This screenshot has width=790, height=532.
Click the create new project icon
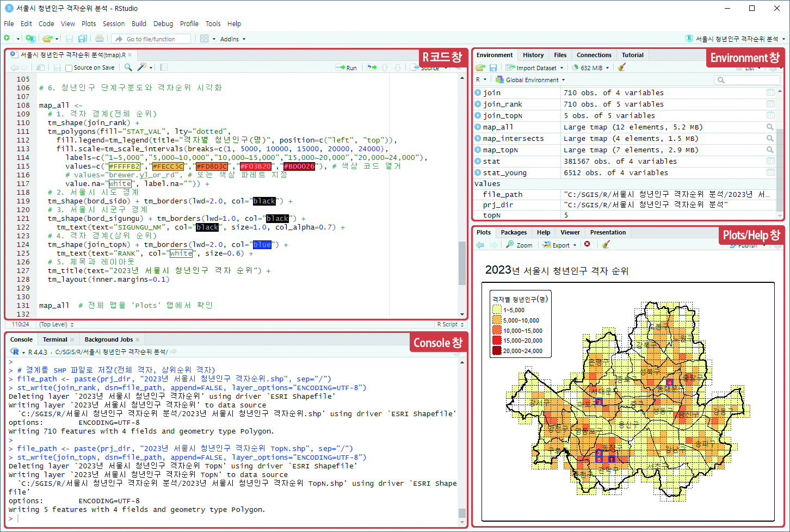(x=30, y=39)
